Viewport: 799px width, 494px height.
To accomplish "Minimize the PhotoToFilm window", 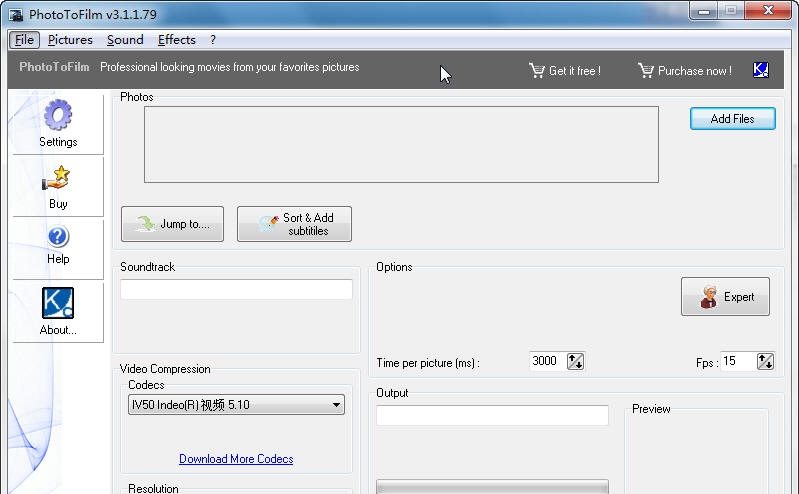I will (704, 11).
